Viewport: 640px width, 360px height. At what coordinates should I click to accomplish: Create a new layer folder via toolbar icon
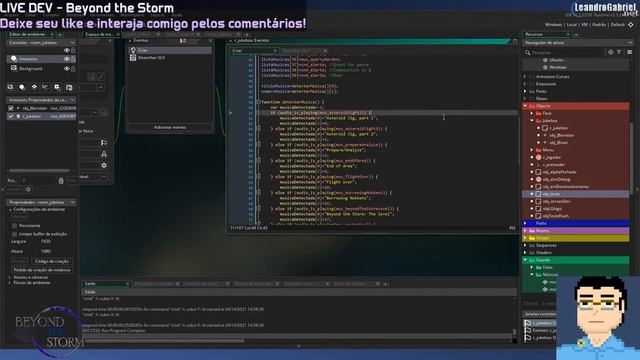click(69, 87)
